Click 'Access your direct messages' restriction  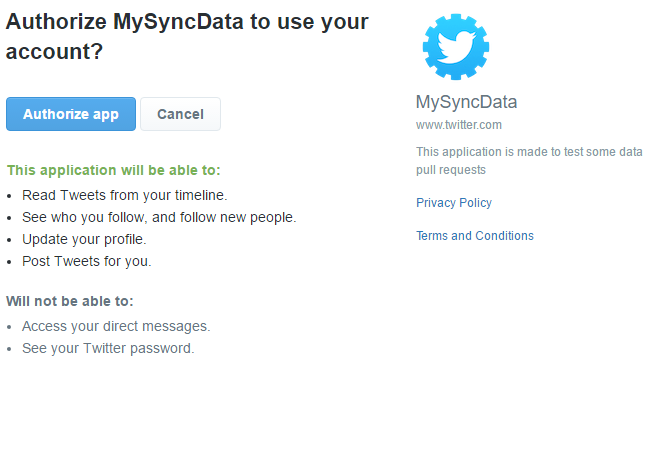pyautogui.click(x=116, y=326)
